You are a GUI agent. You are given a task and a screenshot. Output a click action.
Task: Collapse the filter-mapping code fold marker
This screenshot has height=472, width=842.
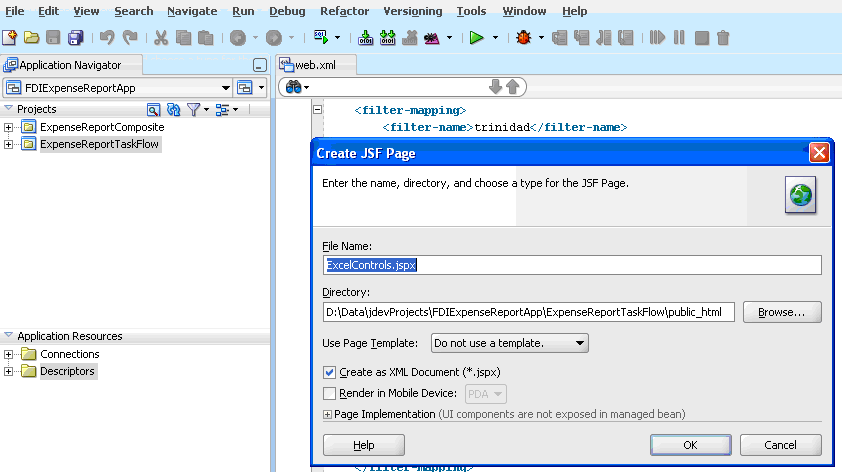317,110
